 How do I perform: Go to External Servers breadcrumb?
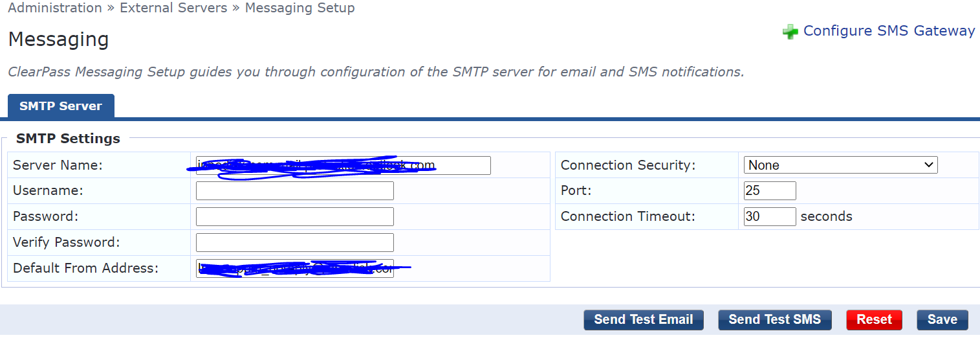[173, 8]
